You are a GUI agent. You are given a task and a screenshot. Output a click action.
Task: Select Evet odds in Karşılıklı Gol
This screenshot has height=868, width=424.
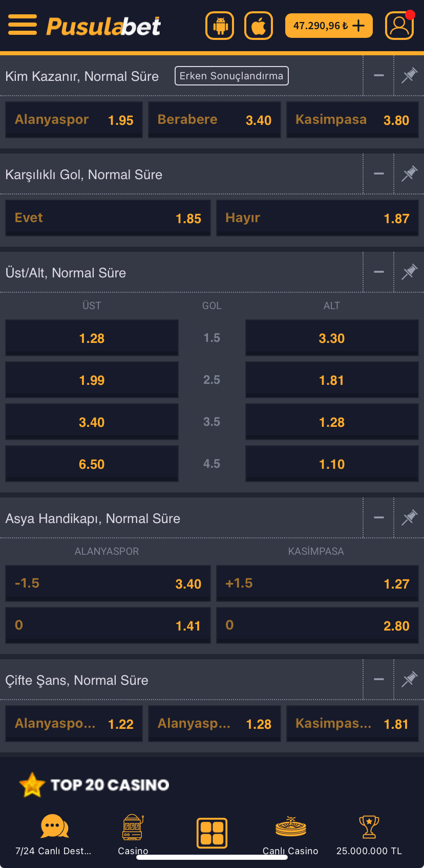108,218
